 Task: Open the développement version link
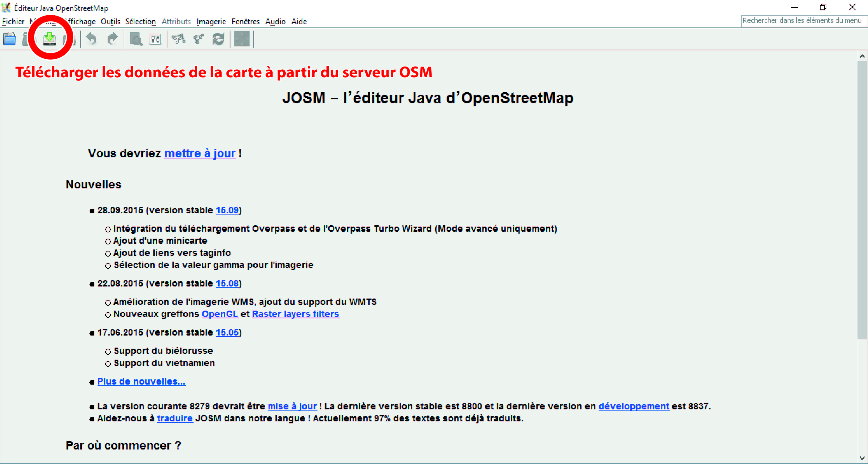click(634, 406)
